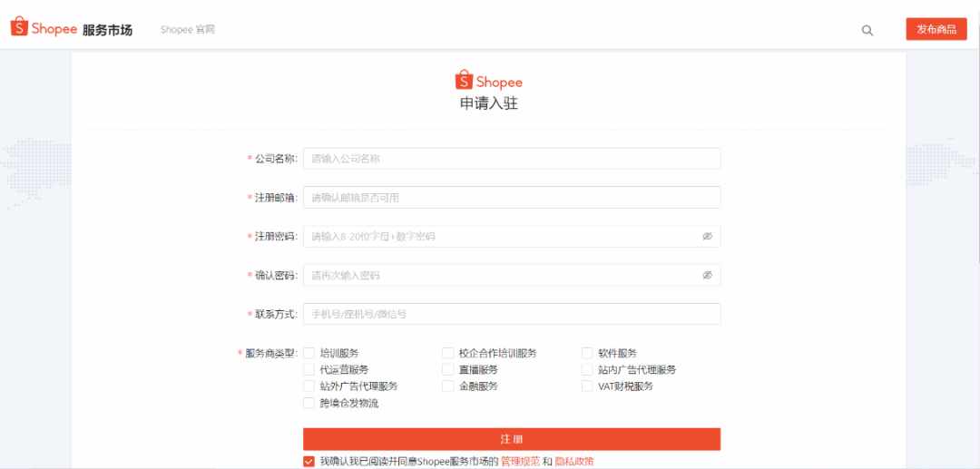Viewport: 980px width, 469px height.
Task: Show password in 确认密码 field eye icon
Action: [x=707, y=276]
